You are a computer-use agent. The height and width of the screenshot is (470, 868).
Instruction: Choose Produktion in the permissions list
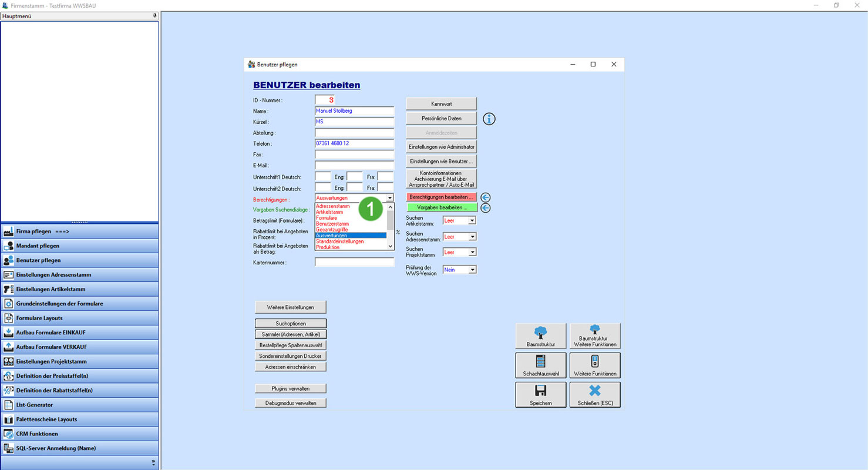[351, 247]
